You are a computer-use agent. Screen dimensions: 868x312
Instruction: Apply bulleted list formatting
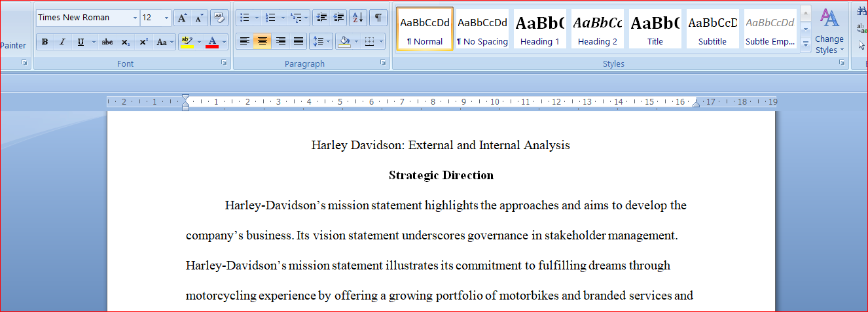point(245,18)
